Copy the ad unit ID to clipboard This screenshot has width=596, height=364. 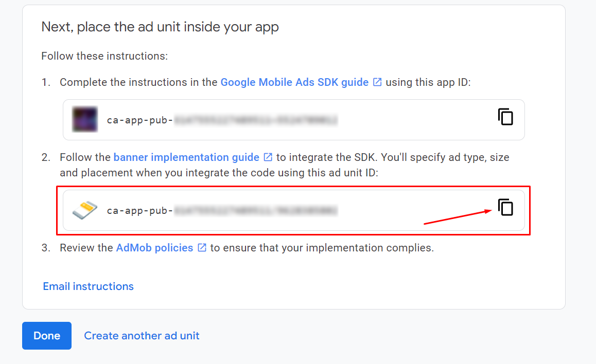coord(505,207)
